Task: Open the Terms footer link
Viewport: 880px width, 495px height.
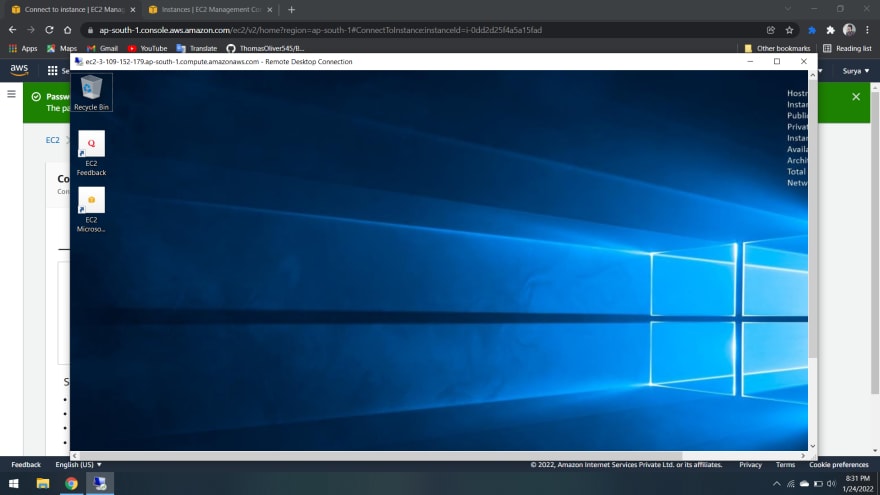Action: [x=785, y=465]
